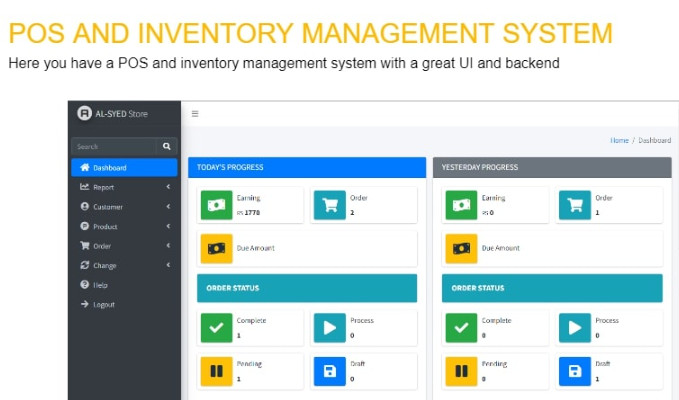Click yesterday's ORDER STATUS banner
Image resolution: width=679 pixels, height=400 pixels.
click(x=552, y=288)
